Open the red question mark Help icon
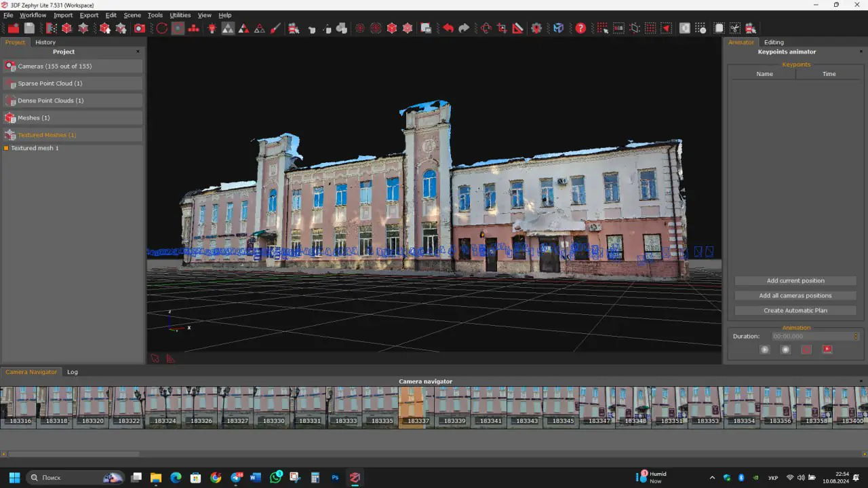The height and width of the screenshot is (488, 868). (580, 28)
